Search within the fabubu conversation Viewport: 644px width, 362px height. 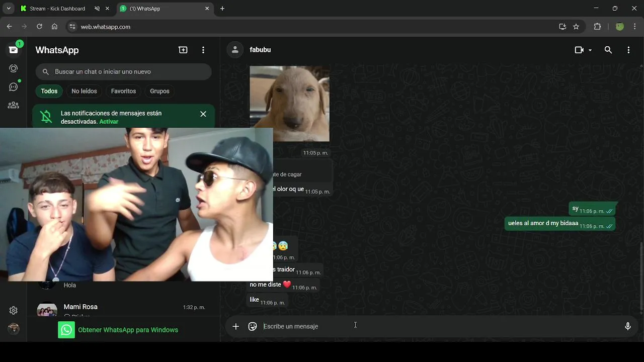[x=608, y=50]
